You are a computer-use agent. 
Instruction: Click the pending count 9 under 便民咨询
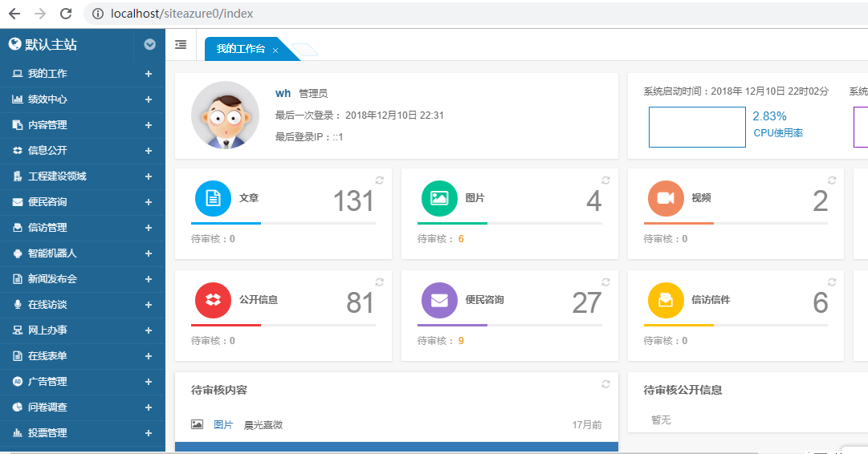[461, 341]
